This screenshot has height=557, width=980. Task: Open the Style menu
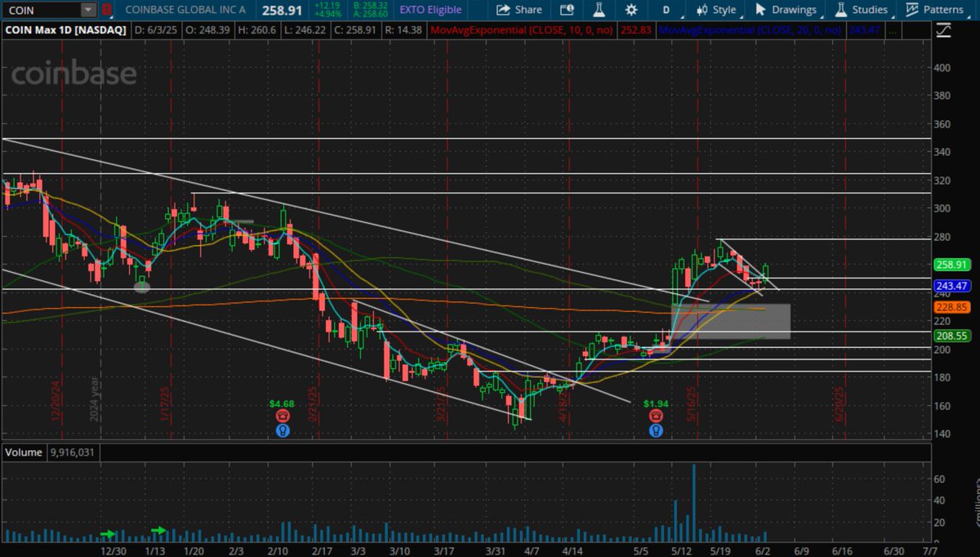point(716,10)
